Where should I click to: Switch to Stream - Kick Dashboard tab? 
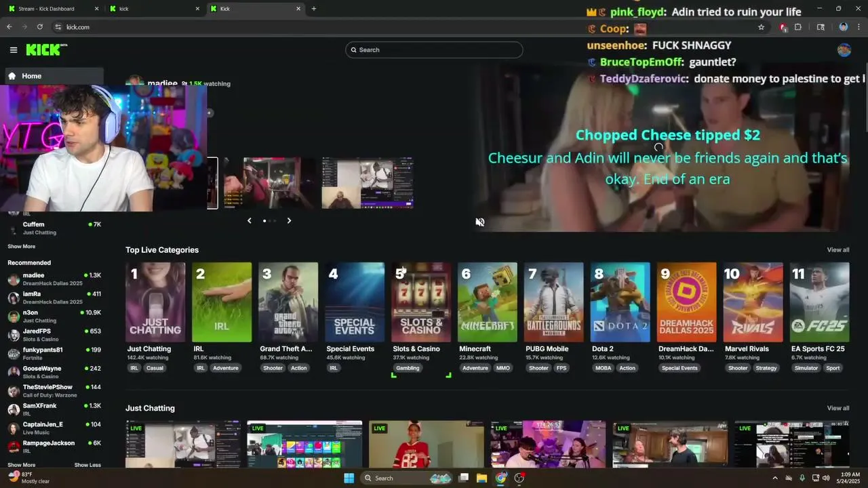[x=53, y=9]
